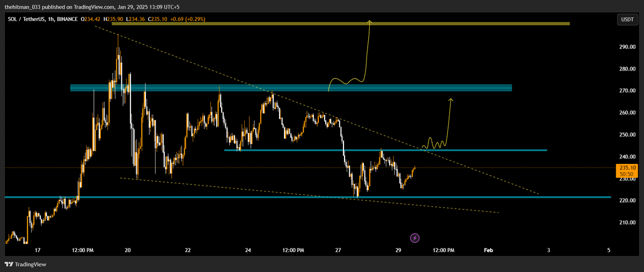Select the teal horizontal line near 243
Viewport: 644px width, 272px height.
385,150
